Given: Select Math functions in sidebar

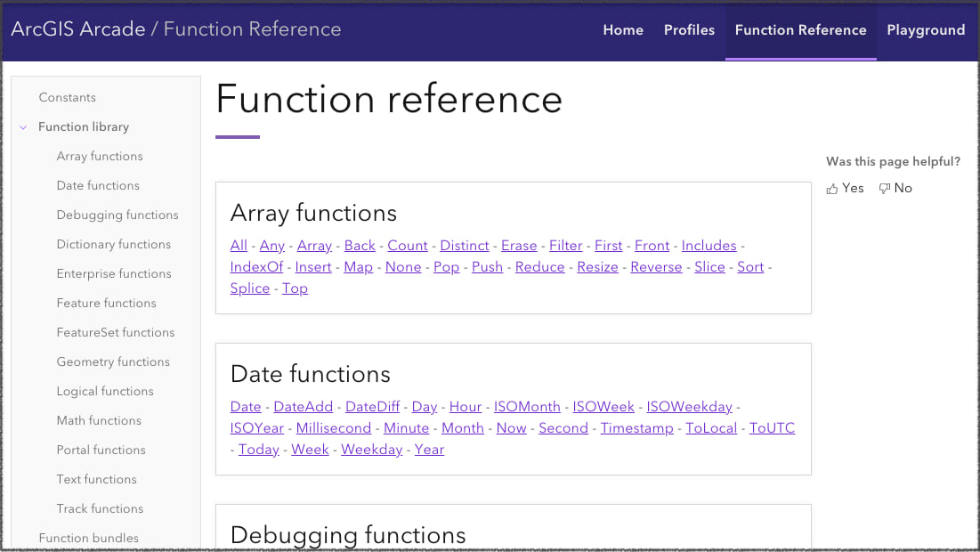Looking at the screenshot, I should [99, 421].
